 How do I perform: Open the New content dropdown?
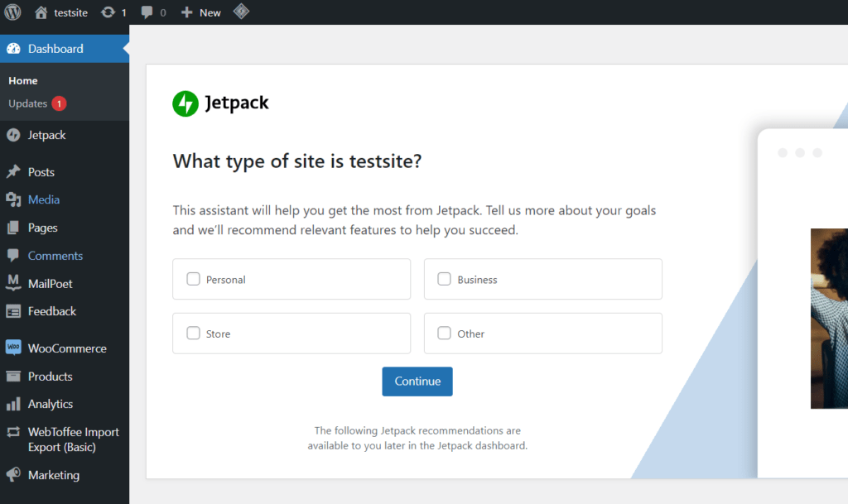(x=201, y=12)
